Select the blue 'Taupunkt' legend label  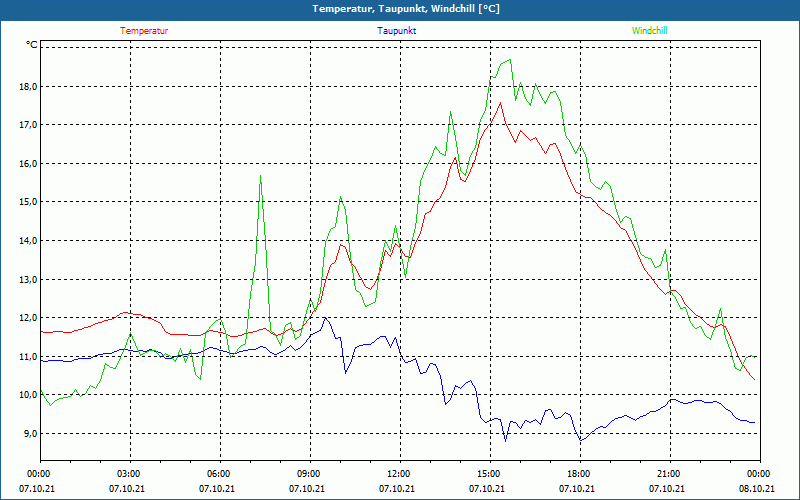pos(396,31)
